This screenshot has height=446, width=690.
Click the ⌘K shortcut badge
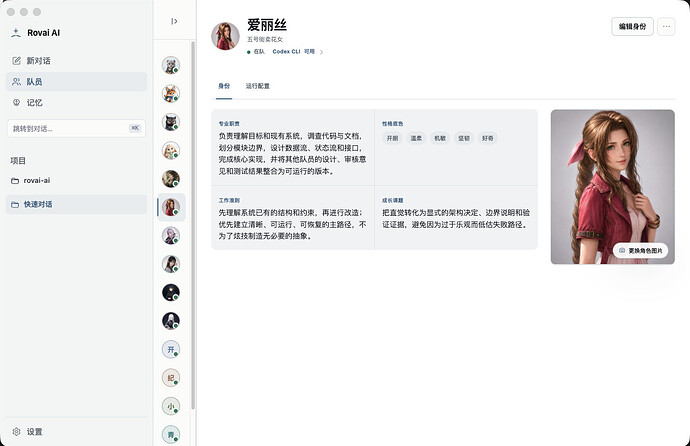pos(135,128)
